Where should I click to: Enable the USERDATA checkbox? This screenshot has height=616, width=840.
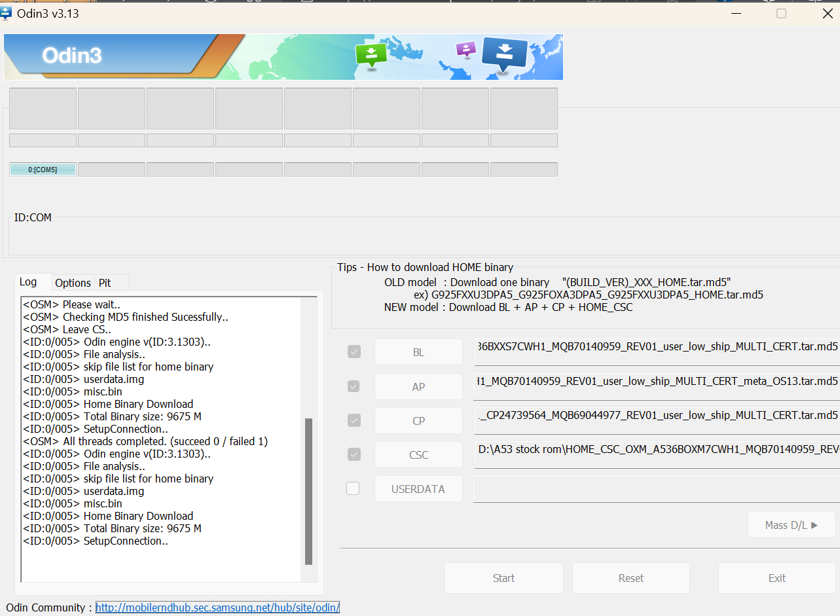coord(354,488)
